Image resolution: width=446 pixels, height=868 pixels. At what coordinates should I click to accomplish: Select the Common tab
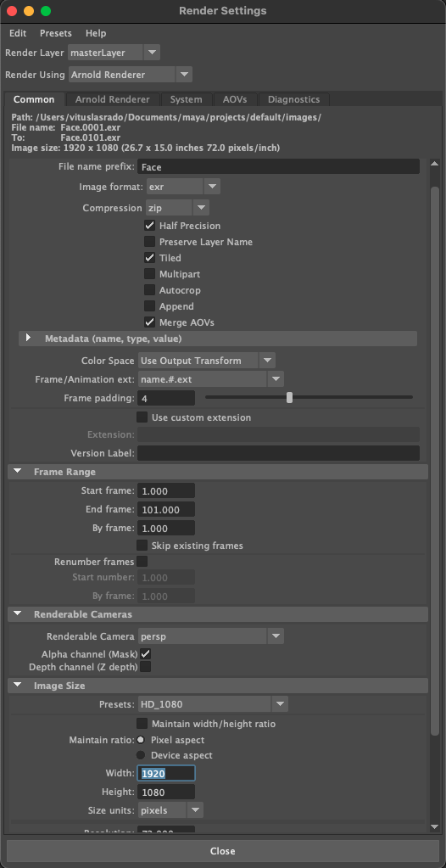pos(34,99)
